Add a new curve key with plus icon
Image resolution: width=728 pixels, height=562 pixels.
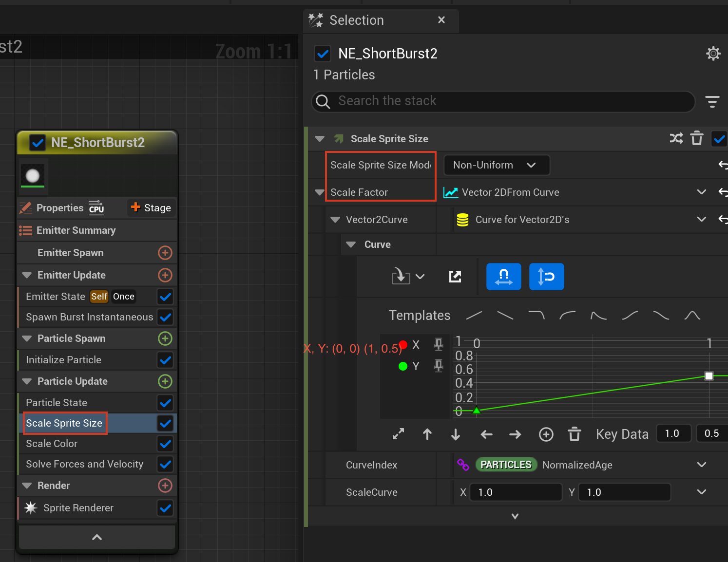tap(546, 434)
